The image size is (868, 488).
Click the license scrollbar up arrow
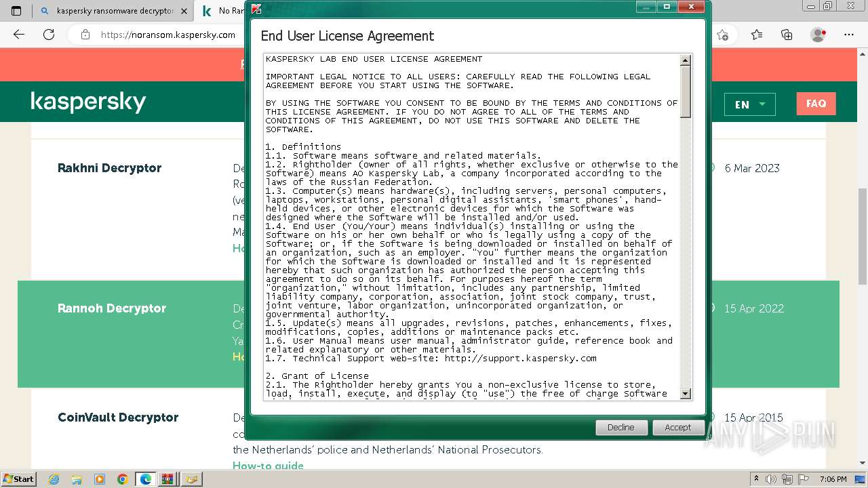[x=685, y=60]
